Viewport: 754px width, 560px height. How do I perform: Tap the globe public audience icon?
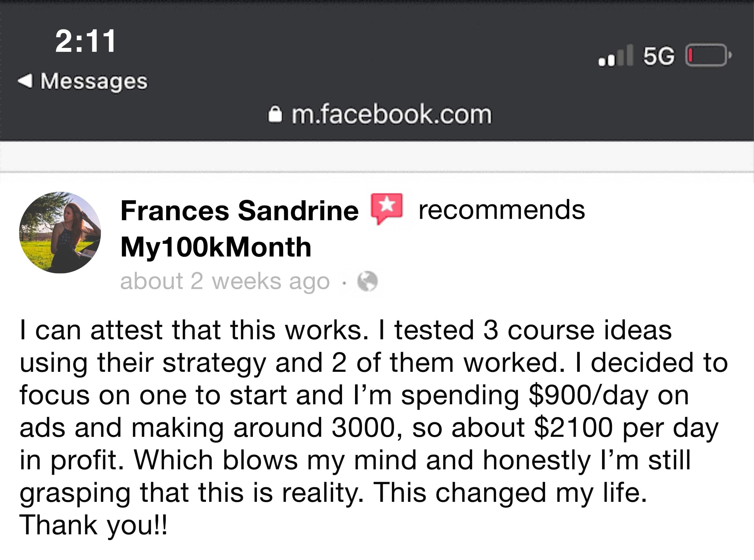(x=367, y=281)
